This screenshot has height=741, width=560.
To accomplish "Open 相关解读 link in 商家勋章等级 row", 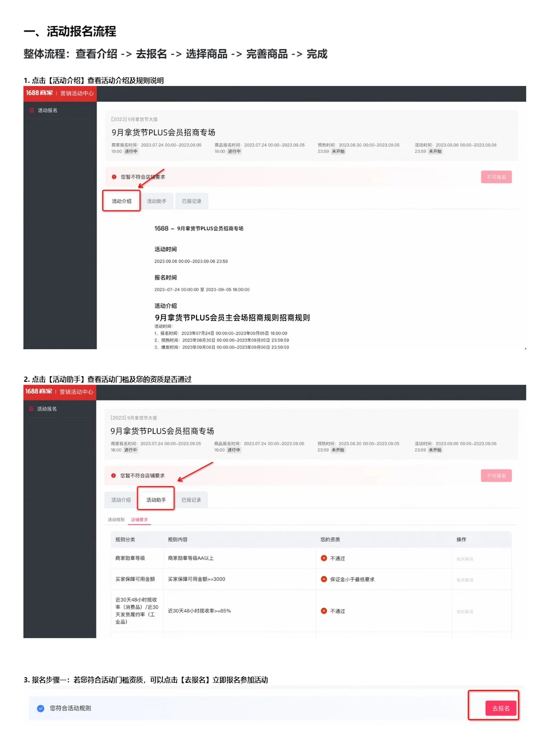I will tap(465, 559).
